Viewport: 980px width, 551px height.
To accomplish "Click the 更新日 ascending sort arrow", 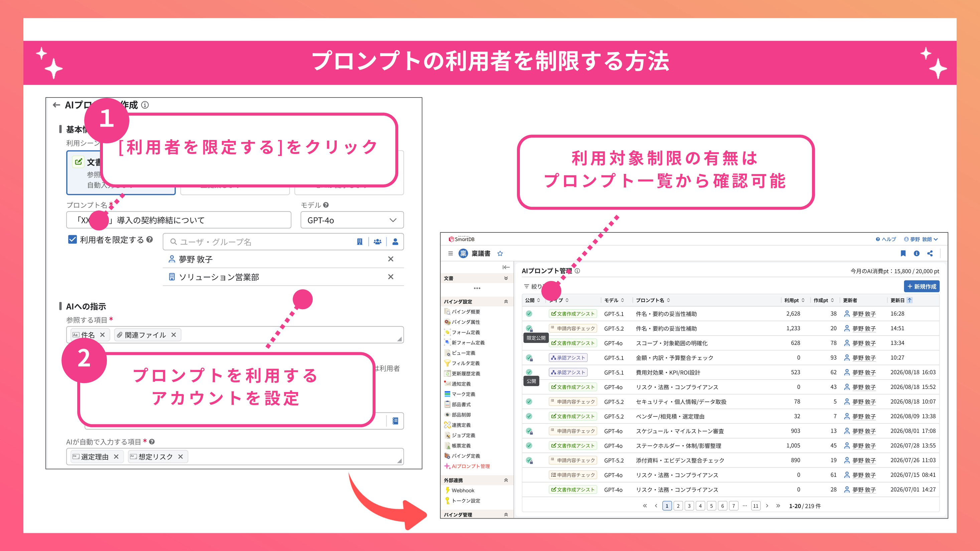I will pyautogui.click(x=909, y=300).
